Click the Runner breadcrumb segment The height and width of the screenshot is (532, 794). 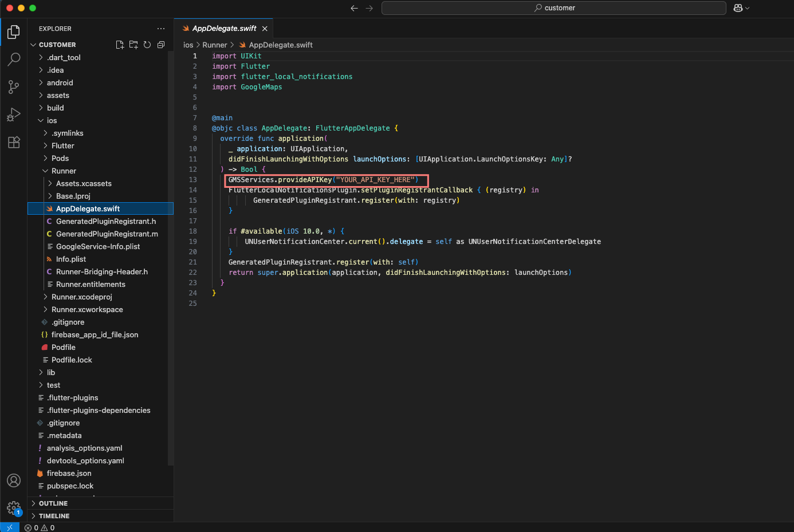214,45
